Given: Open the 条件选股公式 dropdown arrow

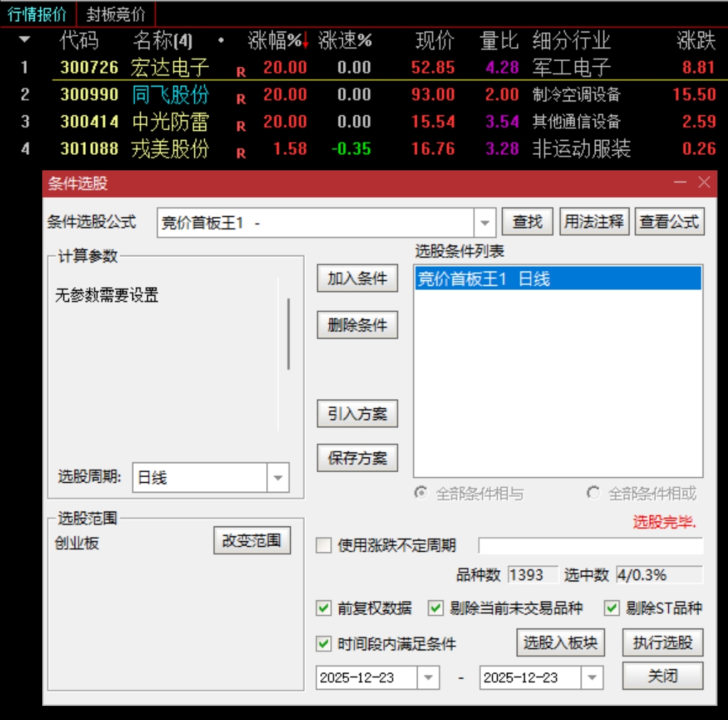Looking at the screenshot, I should tap(484, 223).
